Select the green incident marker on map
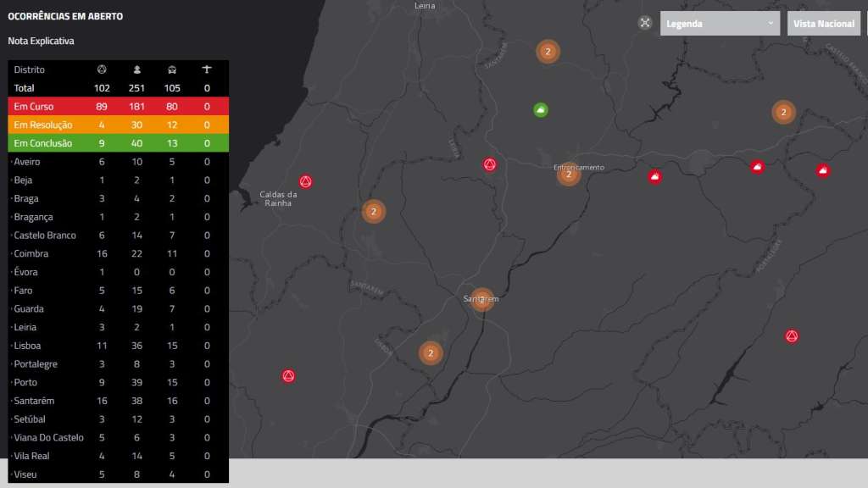This screenshot has width=868, height=488. [541, 109]
